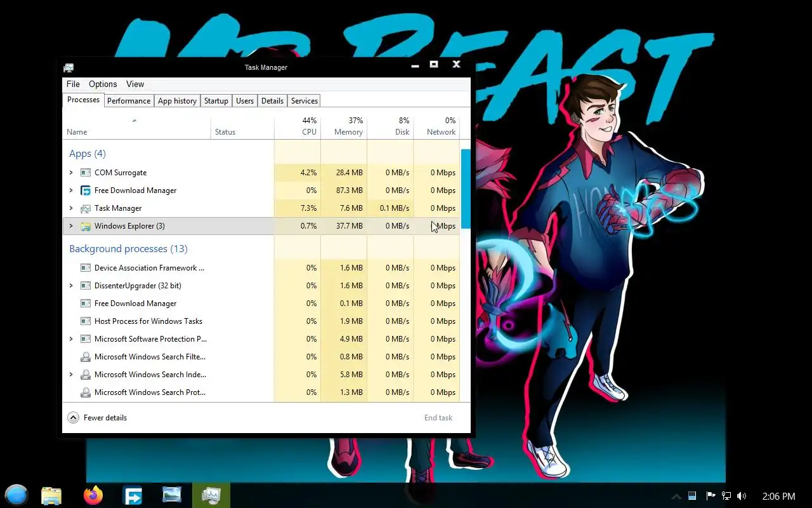This screenshot has width=812, height=508.
Task: Sort by the Name column header
Action: pyautogui.click(x=136, y=127)
